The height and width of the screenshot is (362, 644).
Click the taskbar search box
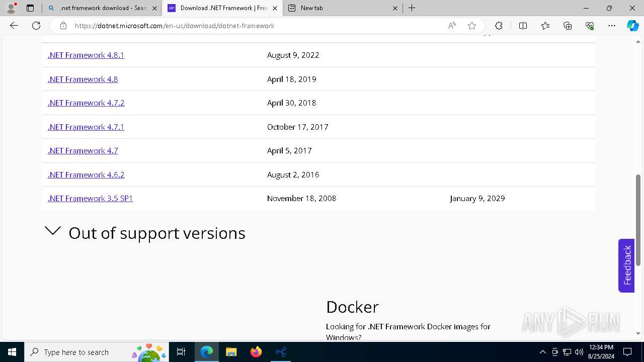[x=97, y=352]
